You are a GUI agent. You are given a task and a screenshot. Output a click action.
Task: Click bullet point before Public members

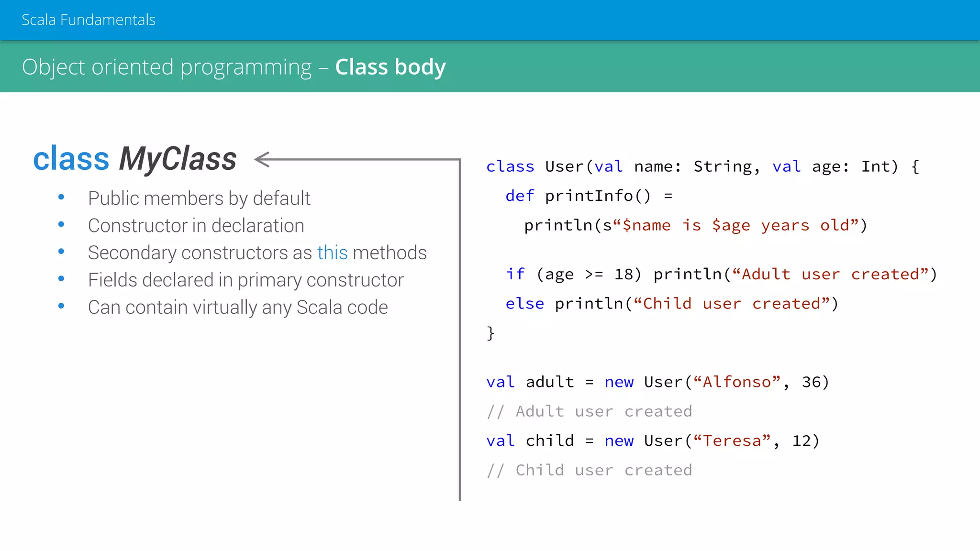(x=61, y=197)
